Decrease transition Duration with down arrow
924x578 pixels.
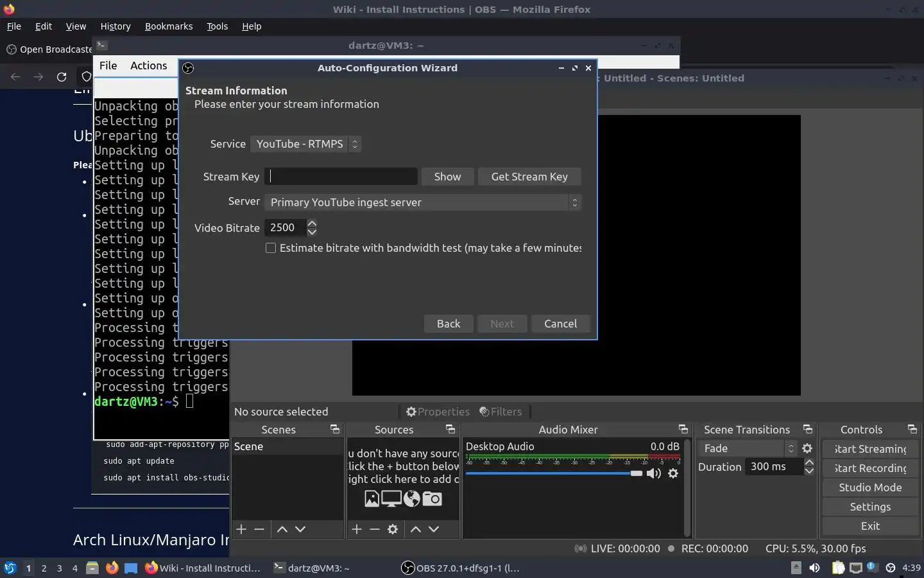pos(809,471)
